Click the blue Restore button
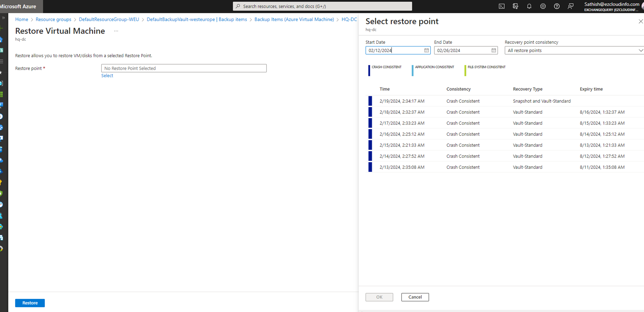Screen dimensions: 644x312 click(30, 303)
